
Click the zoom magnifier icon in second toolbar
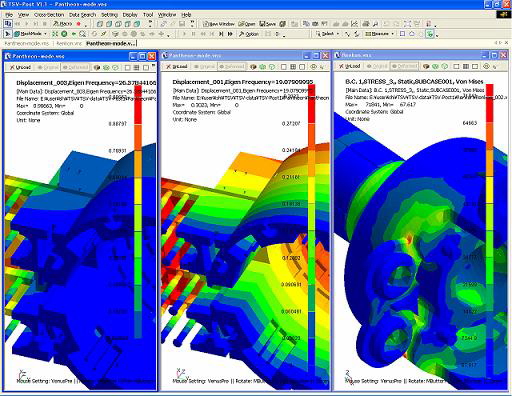click(83, 34)
